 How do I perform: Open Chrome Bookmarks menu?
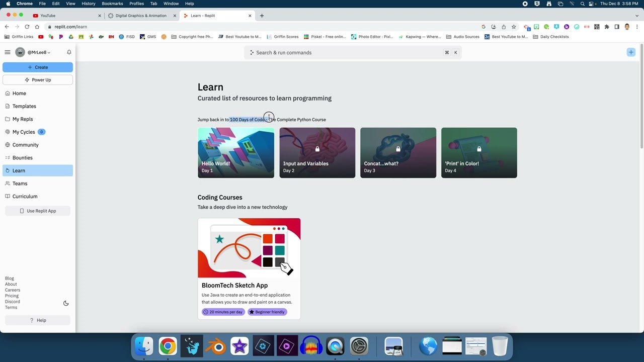coord(112,4)
